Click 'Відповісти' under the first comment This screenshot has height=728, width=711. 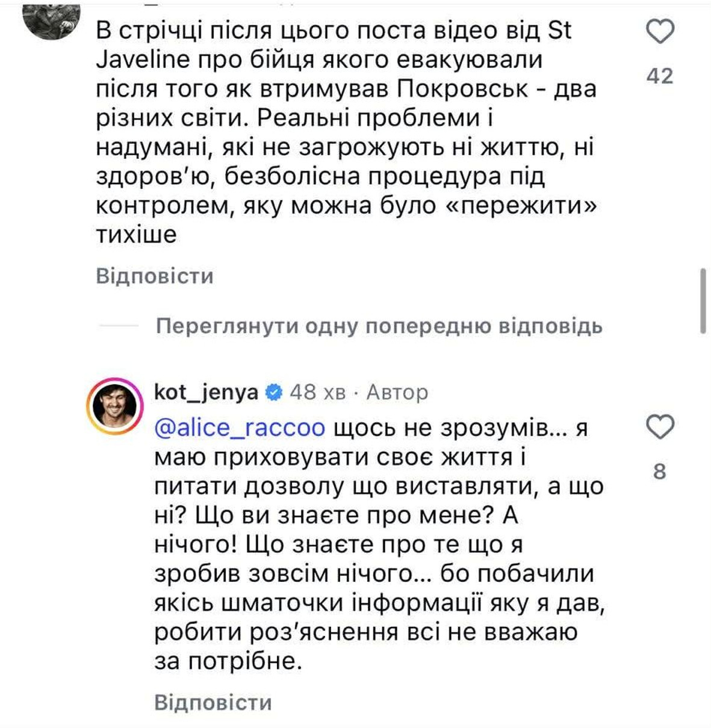click(155, 276)
